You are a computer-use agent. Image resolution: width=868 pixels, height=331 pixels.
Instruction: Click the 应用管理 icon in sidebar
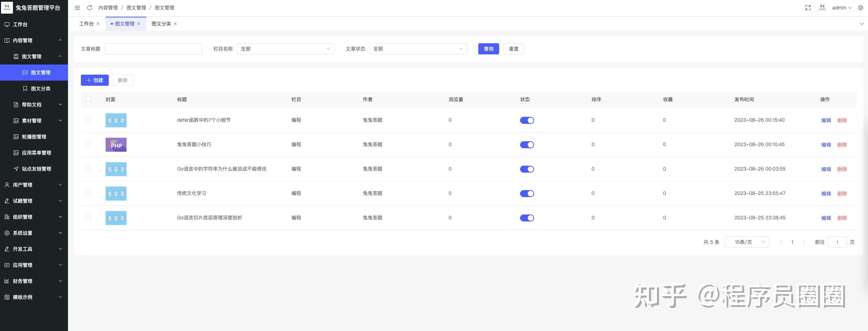7,265
